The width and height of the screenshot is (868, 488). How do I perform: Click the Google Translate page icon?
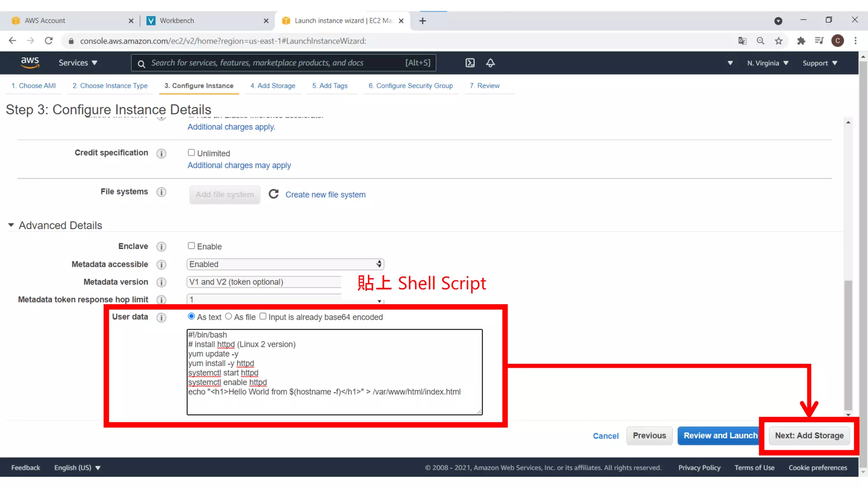(742, 41)
